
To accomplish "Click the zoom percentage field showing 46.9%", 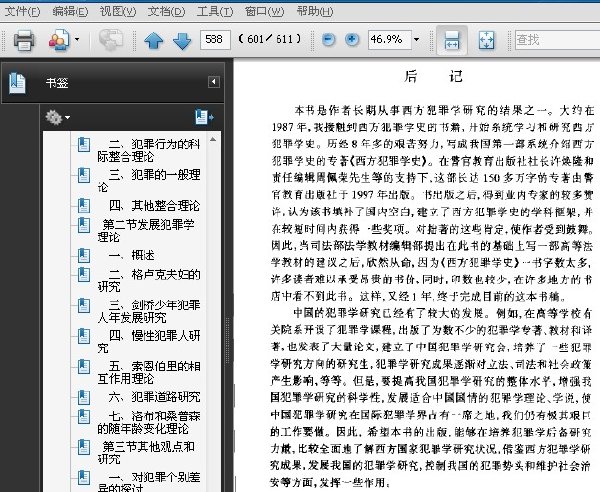I will point(390,40).
